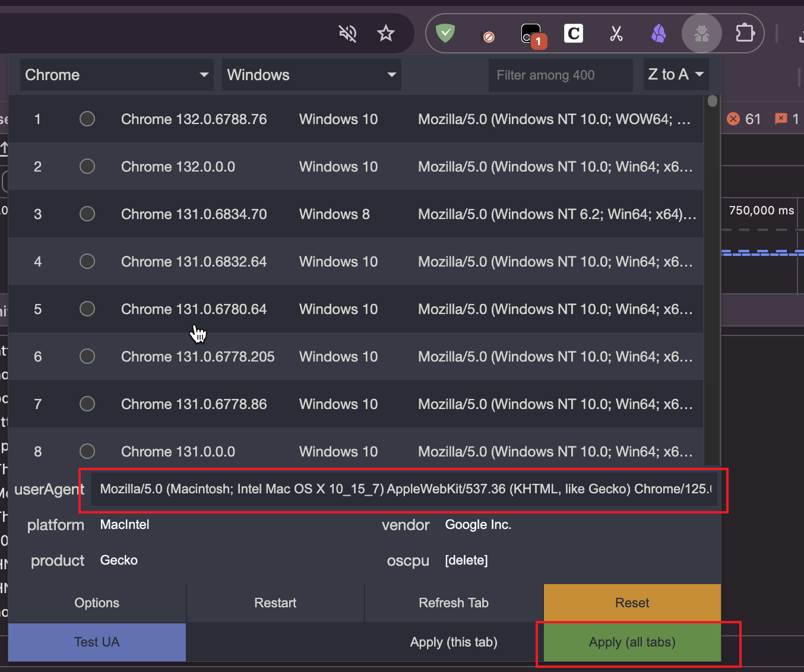Open the Extensions puzzle piece menu
804x672 pixels.
[x=745, y=33]
